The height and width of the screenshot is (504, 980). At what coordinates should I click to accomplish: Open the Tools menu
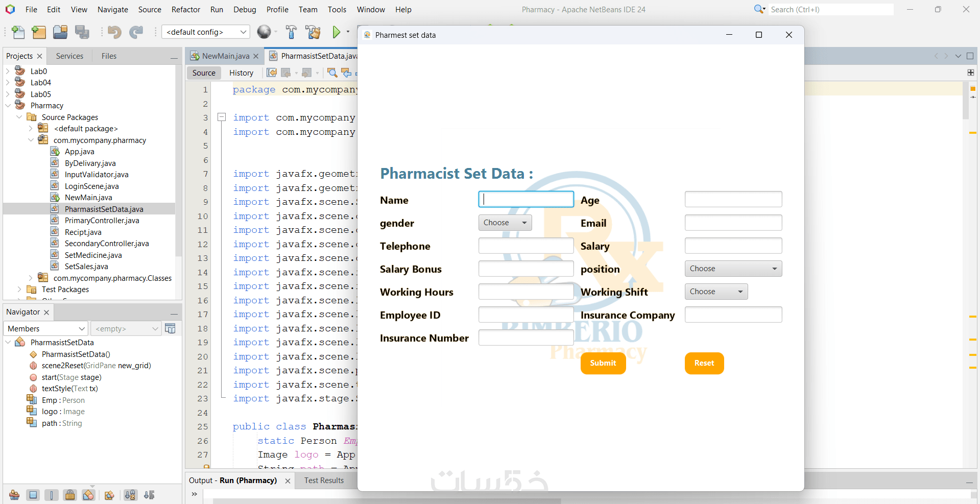click(337, 9)
